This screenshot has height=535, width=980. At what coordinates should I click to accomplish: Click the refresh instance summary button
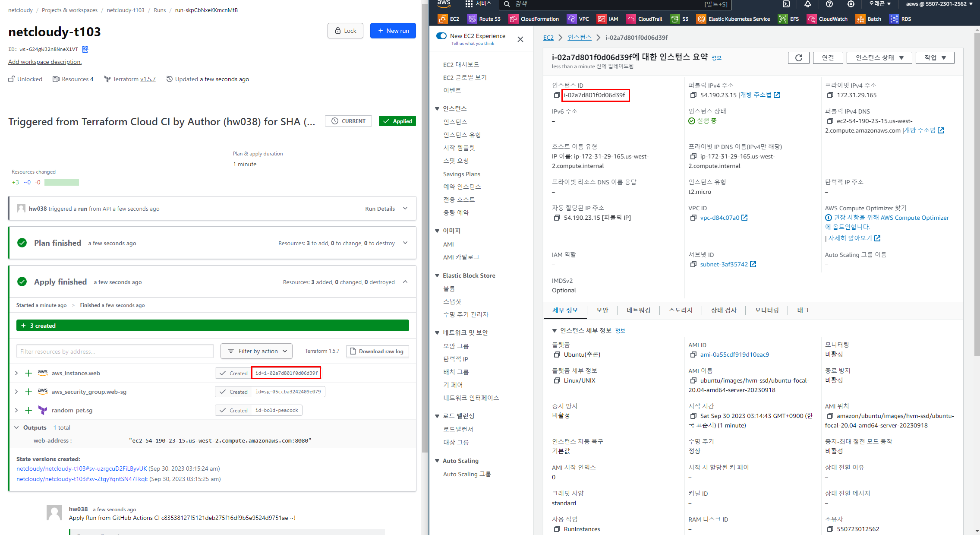798,58
